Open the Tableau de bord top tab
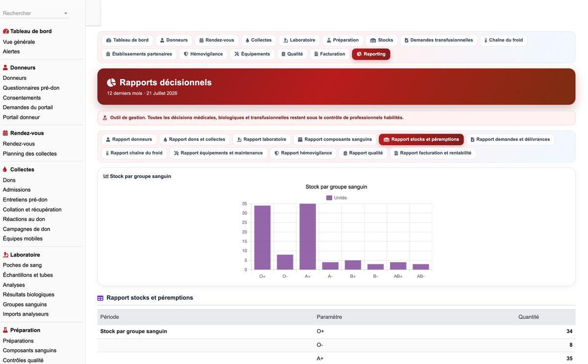The width and height of the screenshot is (588, 364). pos(127,40)
